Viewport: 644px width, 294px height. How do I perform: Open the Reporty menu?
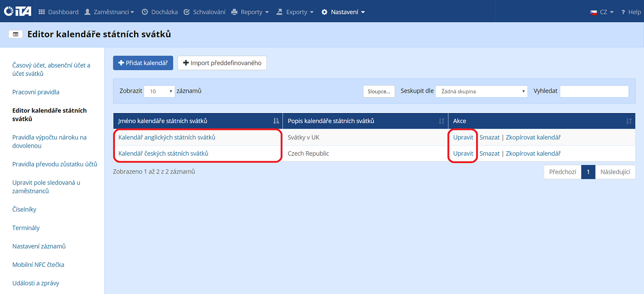pos(250,12)
